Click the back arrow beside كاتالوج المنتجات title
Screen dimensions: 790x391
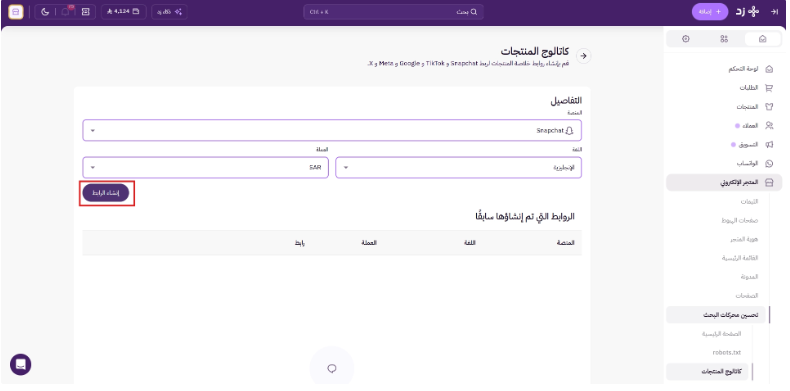(583, 56)
